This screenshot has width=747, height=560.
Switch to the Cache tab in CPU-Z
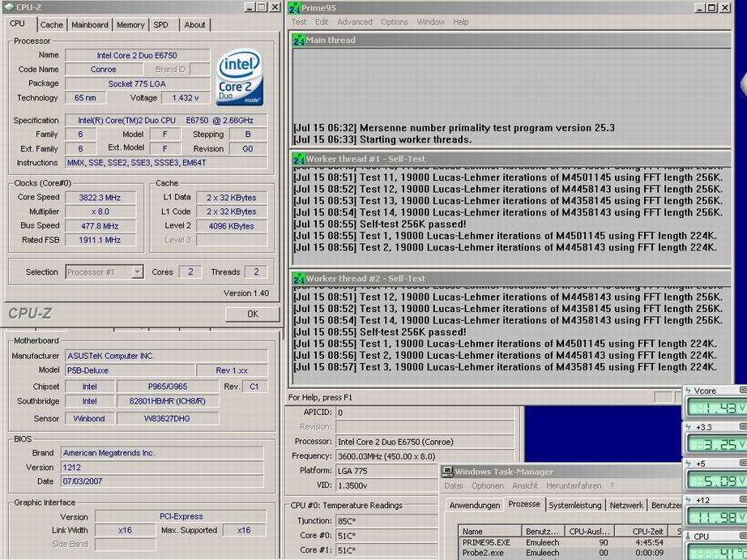52,25
